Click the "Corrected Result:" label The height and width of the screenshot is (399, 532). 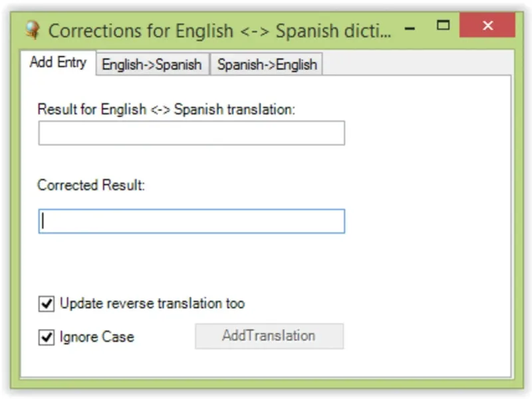90,186
